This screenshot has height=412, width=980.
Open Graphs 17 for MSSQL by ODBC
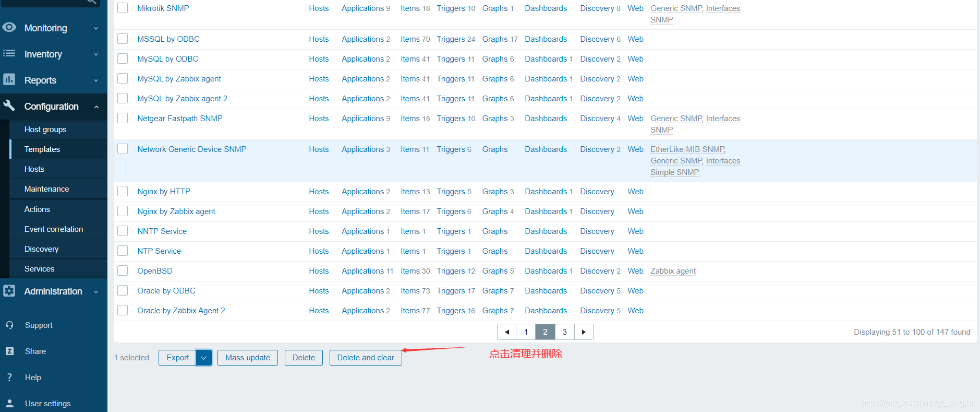[500, 39]
